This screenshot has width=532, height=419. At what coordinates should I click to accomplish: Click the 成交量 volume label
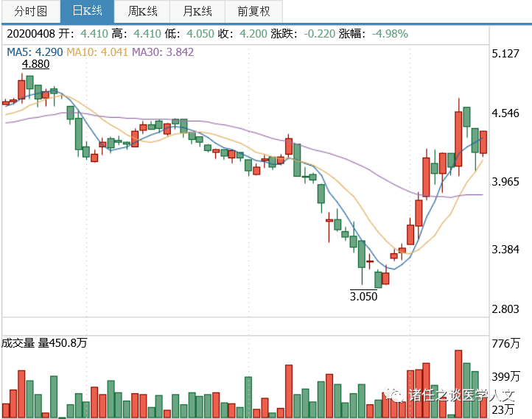[18, 342]
